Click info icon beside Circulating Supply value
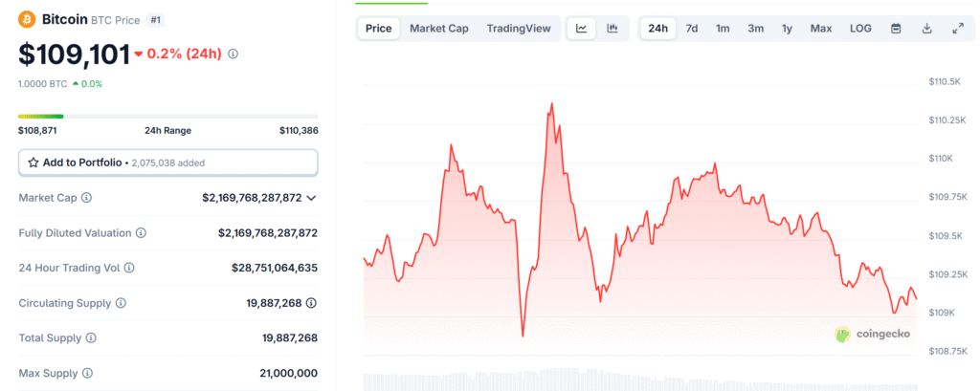980x391 pixels. tap(312, 303)
